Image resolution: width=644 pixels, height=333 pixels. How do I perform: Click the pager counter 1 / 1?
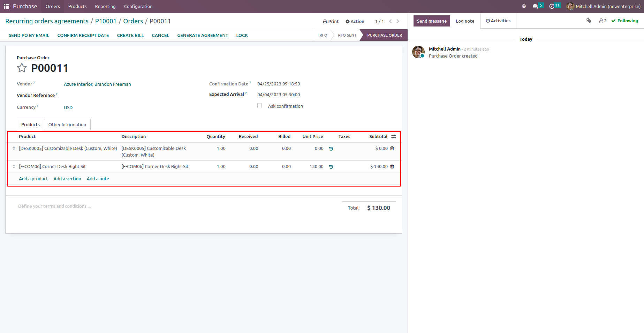pyautogui.click(x=379, y=21)
